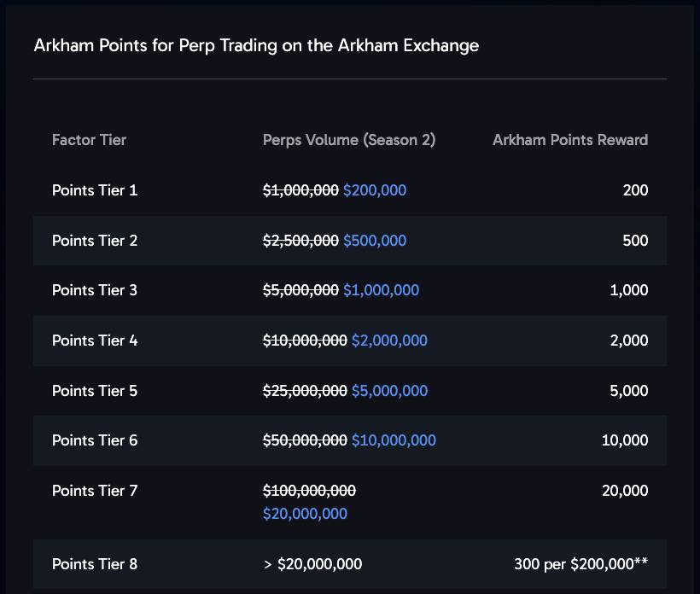Select the blue "$2,000,000" volume value

click(389, 341)
